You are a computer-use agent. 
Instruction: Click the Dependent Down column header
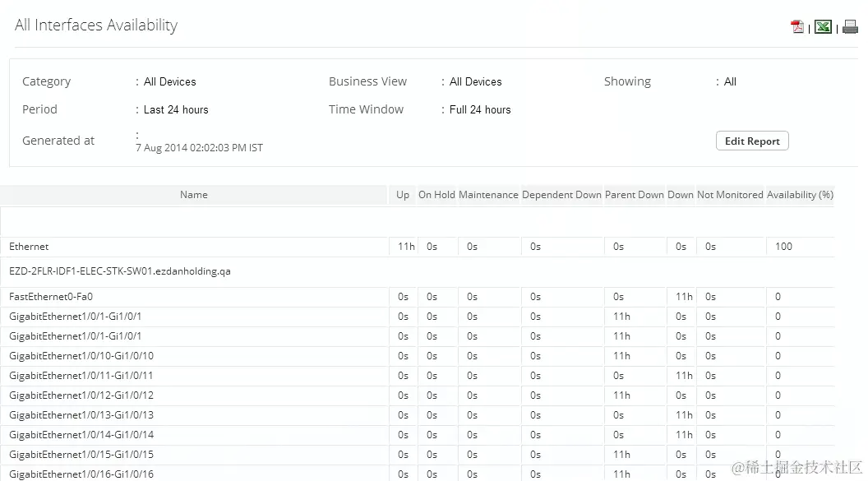pyautogui.click(x=561, y=195)
